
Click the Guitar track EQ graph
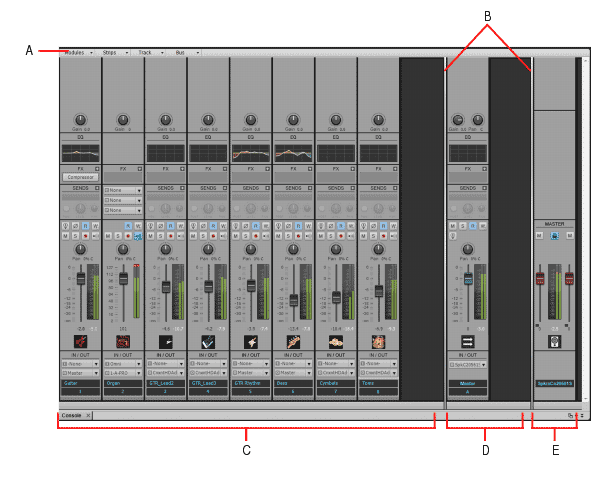[x=80, y=153]
